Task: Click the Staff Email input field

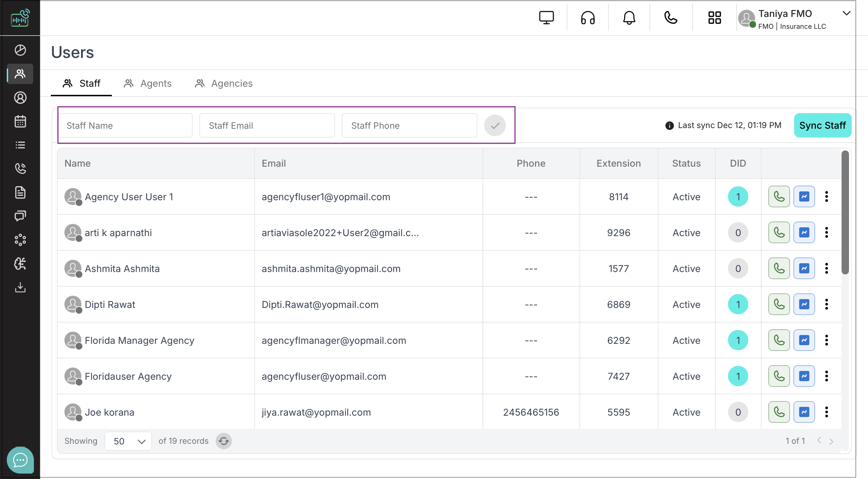Action: click(x=267, y=125)
